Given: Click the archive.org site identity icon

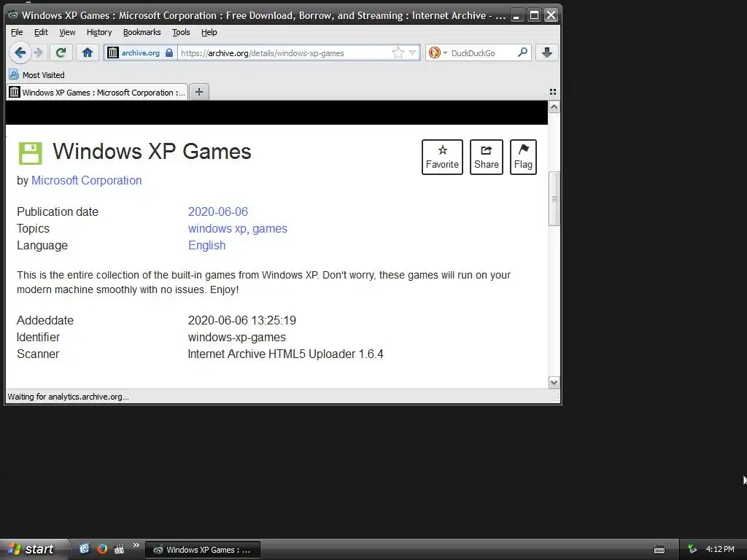Looking at the screenshot, I should tap(112, 52).
